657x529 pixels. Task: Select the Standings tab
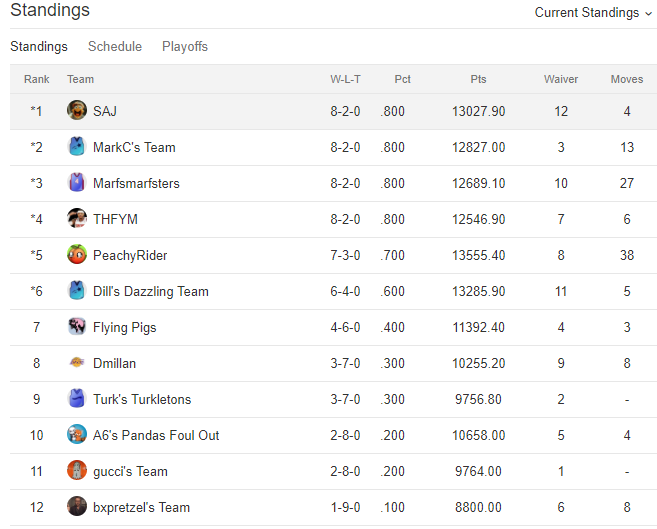click(39, 46)
